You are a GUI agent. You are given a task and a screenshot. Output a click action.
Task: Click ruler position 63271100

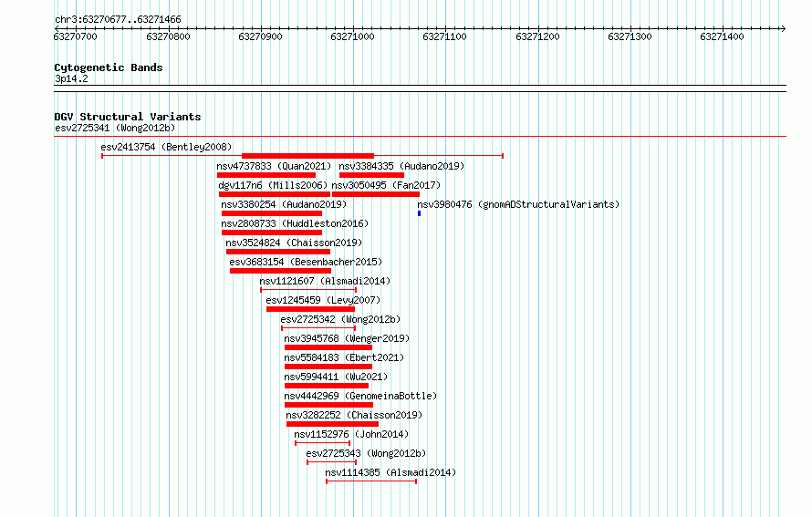[x=445, y=36]
